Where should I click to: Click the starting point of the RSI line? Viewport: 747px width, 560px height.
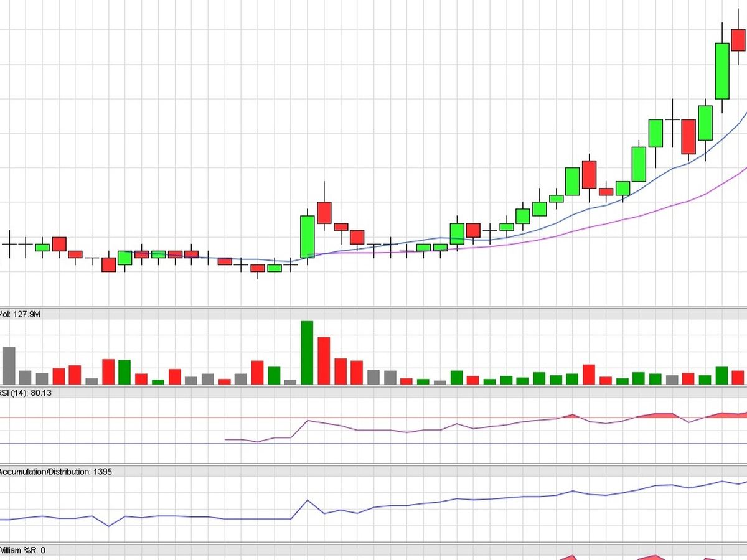tap(226, 440)
